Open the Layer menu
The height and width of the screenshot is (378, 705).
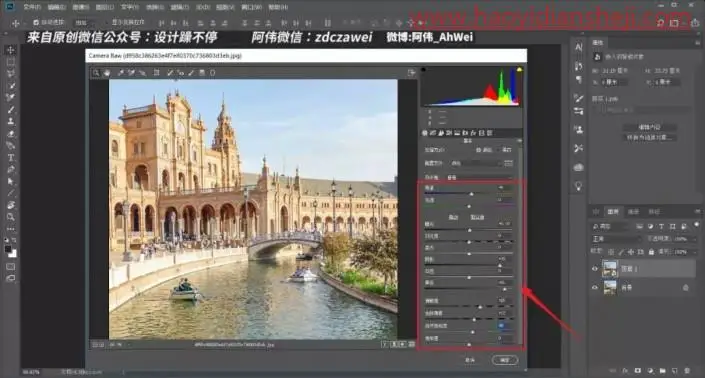105,7
